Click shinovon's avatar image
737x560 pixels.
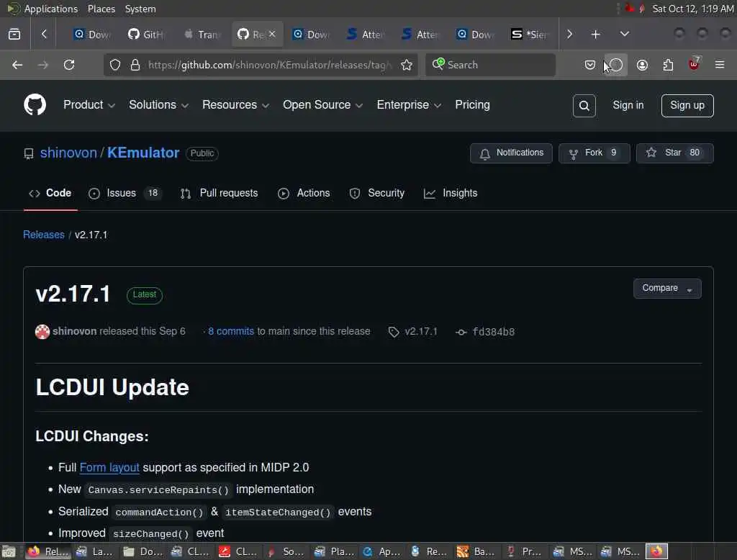pos(42,332)
